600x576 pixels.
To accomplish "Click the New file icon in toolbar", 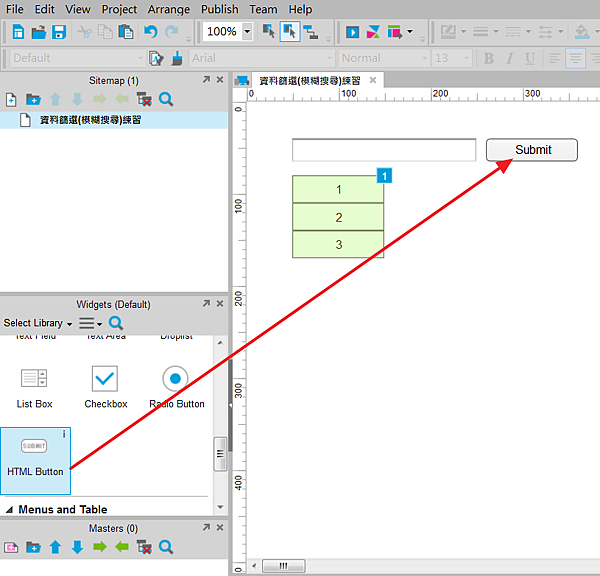I will (18, 32).
